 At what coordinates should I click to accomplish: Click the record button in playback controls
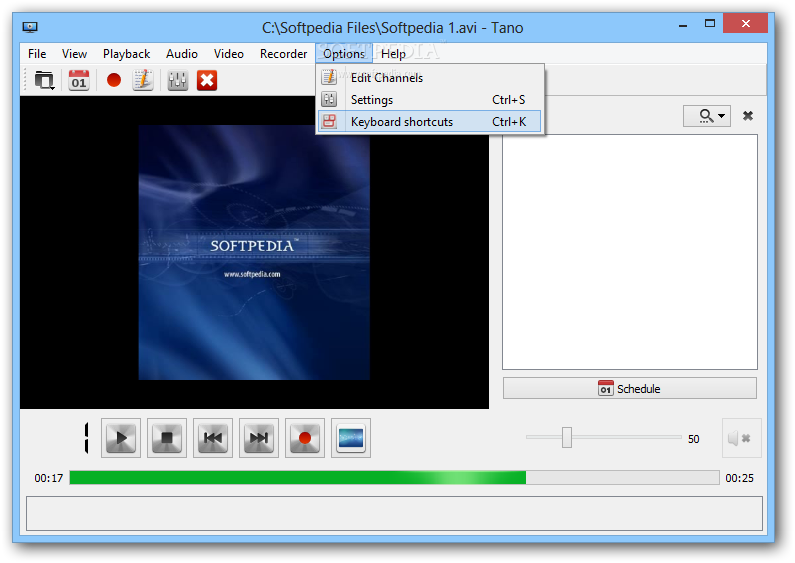[x=305, y=438]
